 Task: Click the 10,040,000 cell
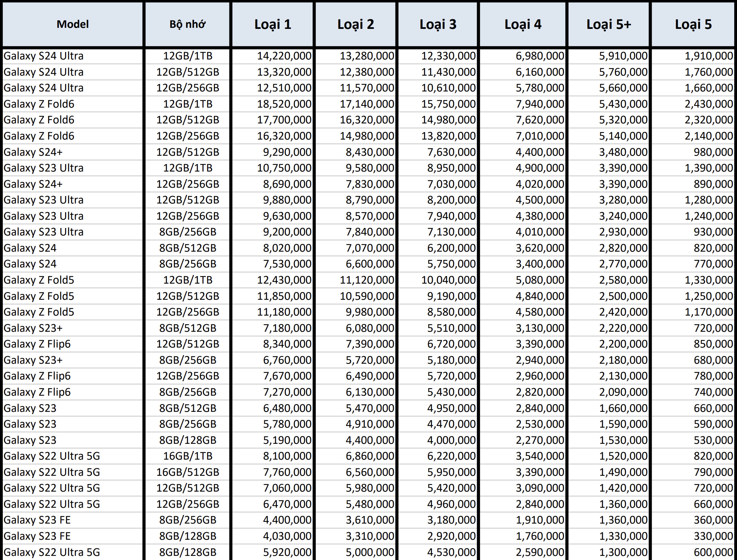point(438,280)
